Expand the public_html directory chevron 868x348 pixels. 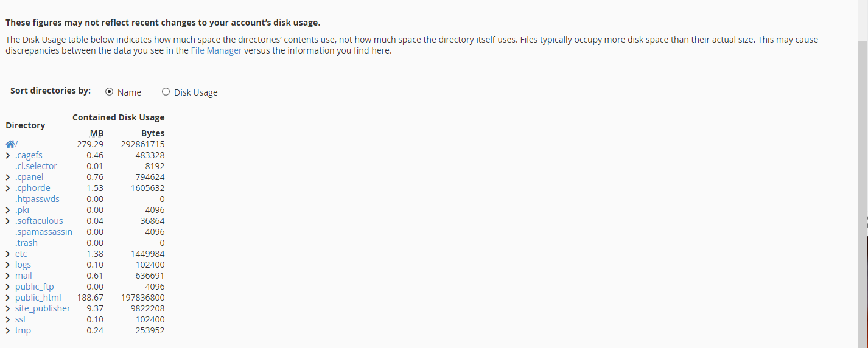point(8,298)
